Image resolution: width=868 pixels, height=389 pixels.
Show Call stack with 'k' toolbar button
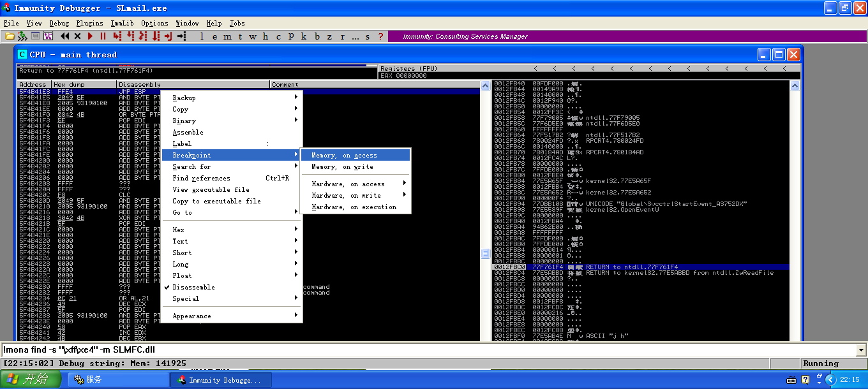[x=304, y=36]
